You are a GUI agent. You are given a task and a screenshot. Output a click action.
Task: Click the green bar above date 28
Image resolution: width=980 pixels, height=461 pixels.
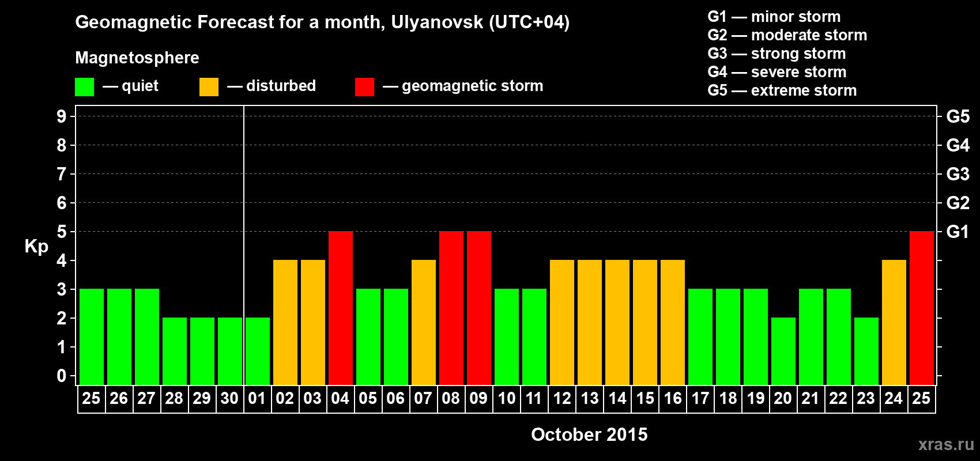[x=175, y=351]
